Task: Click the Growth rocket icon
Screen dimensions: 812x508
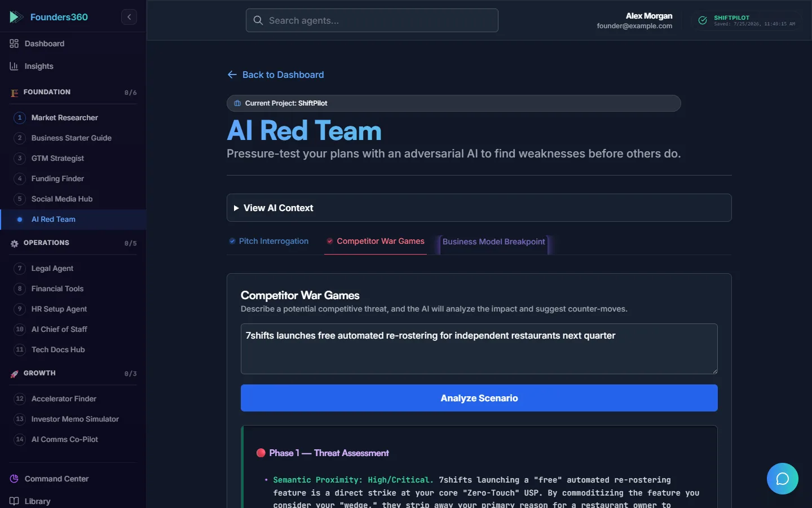Action: [x=15, y=374]
